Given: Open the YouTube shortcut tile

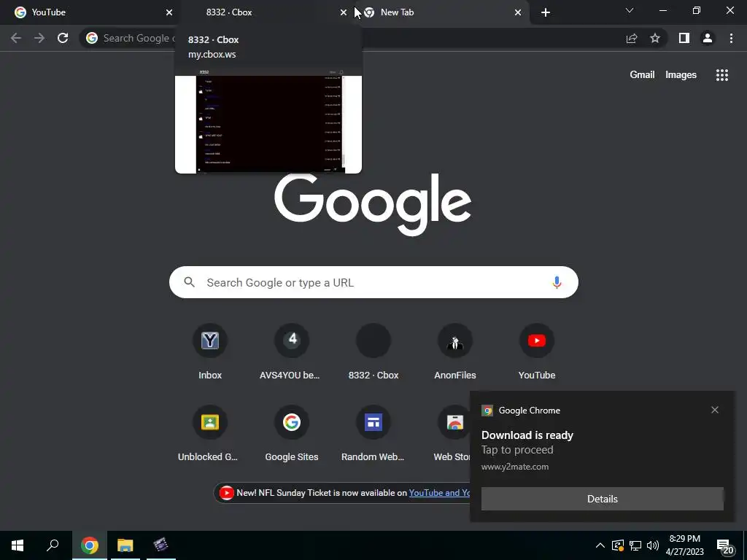Looking at the screenshot, I should (x=537, y=352).
